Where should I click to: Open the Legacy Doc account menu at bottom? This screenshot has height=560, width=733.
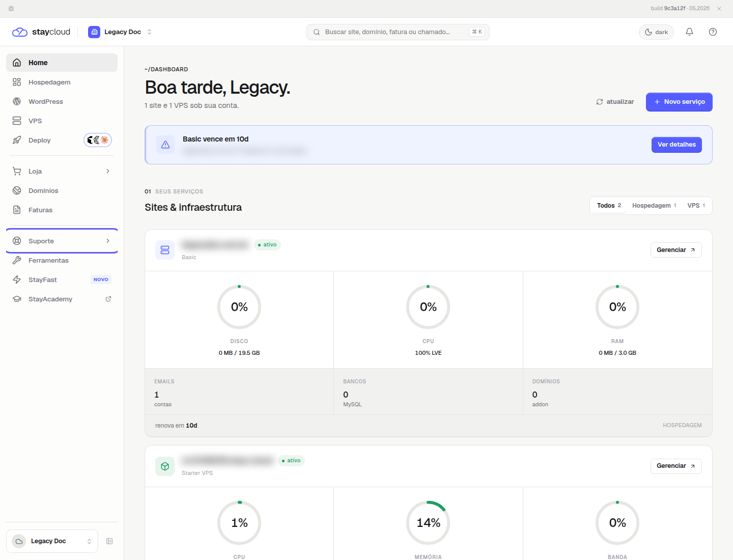pyautogui.click(x=52, y=541)
